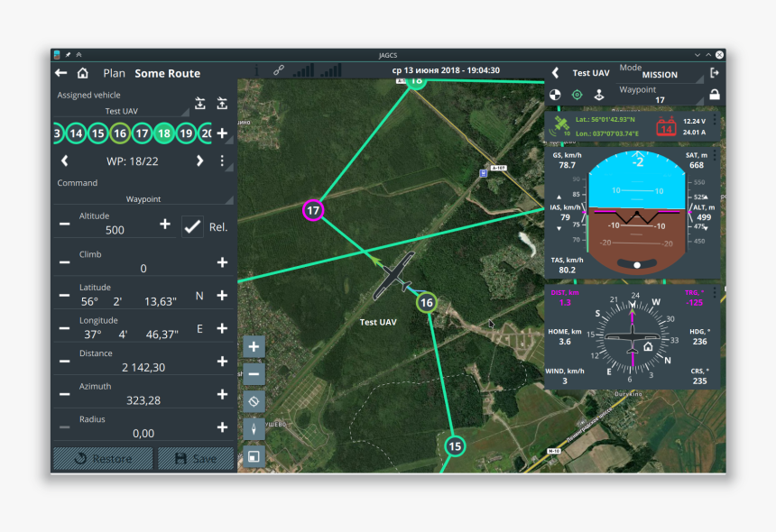This screenshot has width=776, height=532.
Task: Toggle the lock icon in the vehicle panel
Action: tap(715, 96)
